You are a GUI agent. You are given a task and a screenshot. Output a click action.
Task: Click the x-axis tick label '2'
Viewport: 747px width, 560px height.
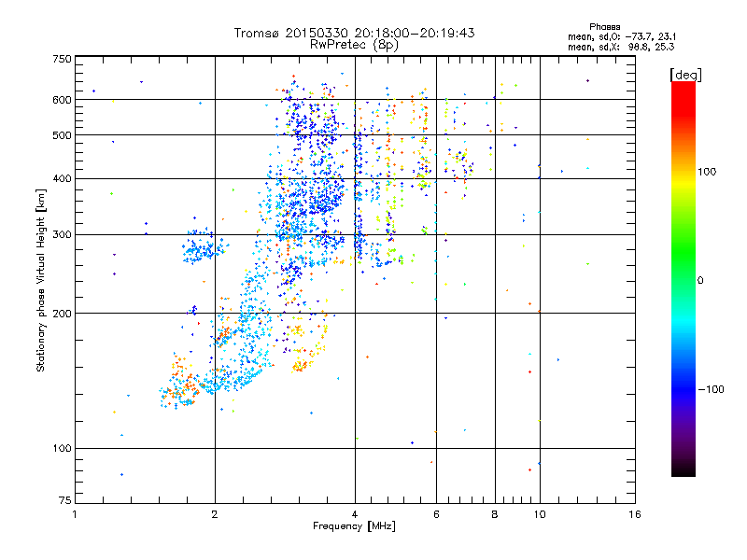coord(215,514)
